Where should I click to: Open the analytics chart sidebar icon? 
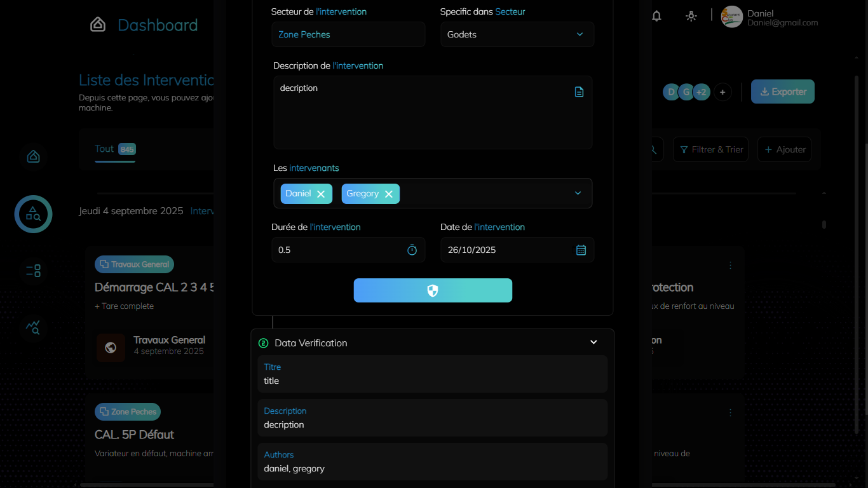click(33, 327)
